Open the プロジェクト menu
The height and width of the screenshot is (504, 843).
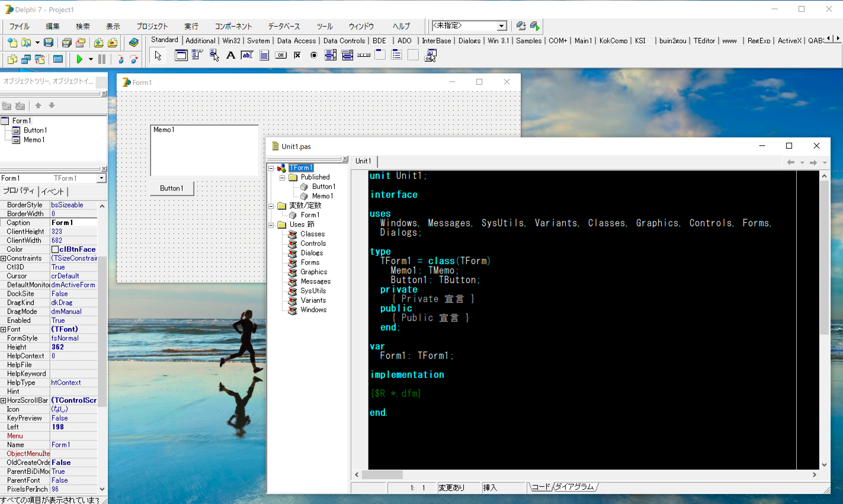(x=152, y=26)
